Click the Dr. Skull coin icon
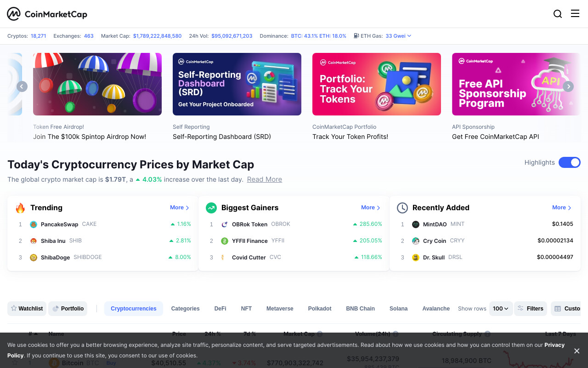Image resolution: width=588 pixels, height=368 pixels. (x=416, y=258)
